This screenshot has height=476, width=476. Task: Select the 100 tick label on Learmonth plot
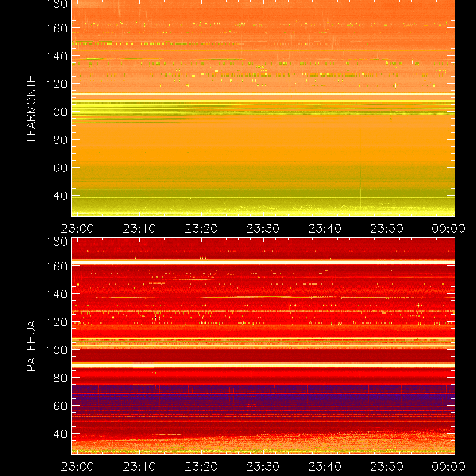pyautogui.click(x=57, y=112)
